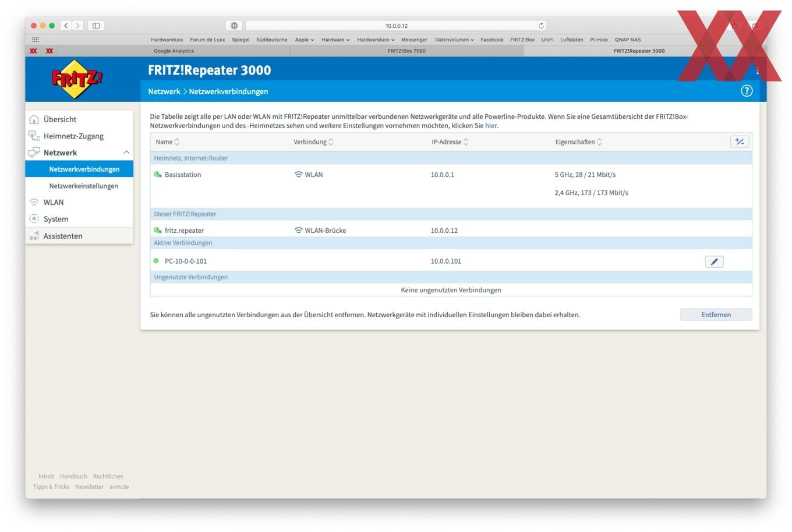Click the '2,4 GHz, 173 / 173 Mbit/s' text
Viewport: 792px width, 532px height.
point(591,193)
